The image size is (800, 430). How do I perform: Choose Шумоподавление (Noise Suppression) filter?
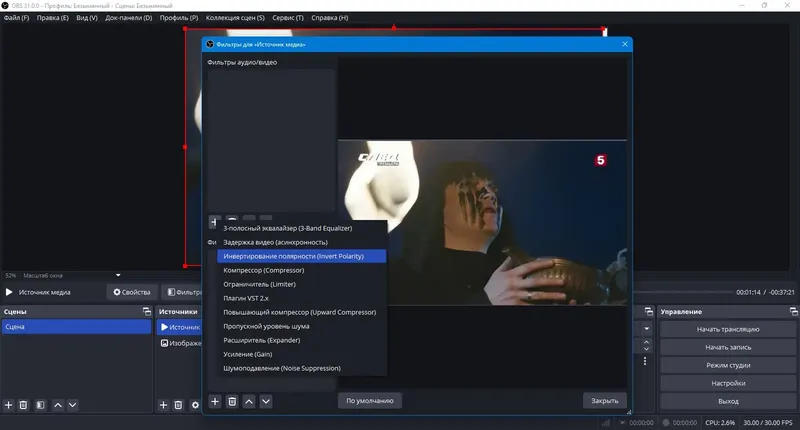[x=302, y=368]
